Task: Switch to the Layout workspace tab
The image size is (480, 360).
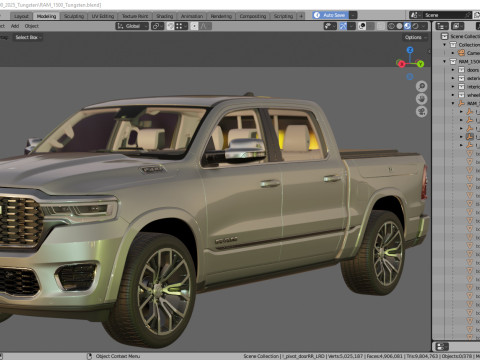Action: tap(21, 16)
